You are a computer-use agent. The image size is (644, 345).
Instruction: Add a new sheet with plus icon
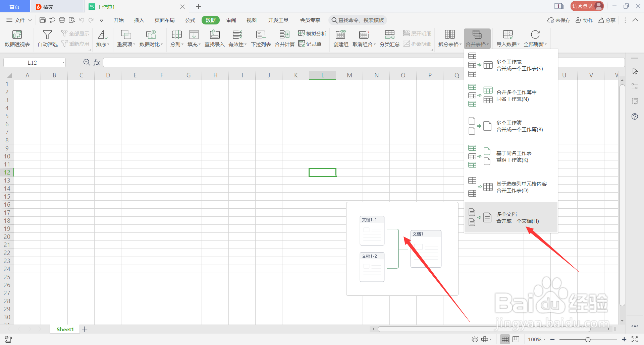pos(85,329)
